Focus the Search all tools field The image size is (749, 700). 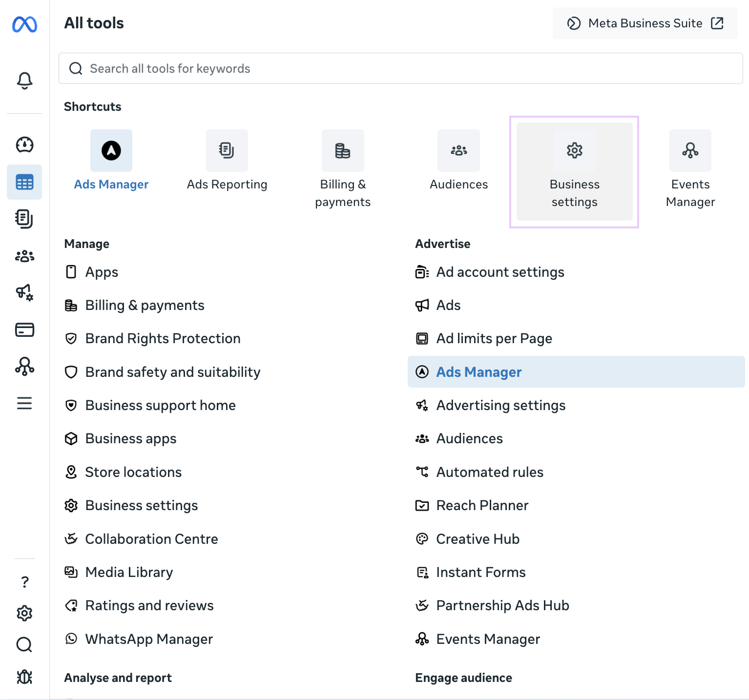click(x=401, y=68)
